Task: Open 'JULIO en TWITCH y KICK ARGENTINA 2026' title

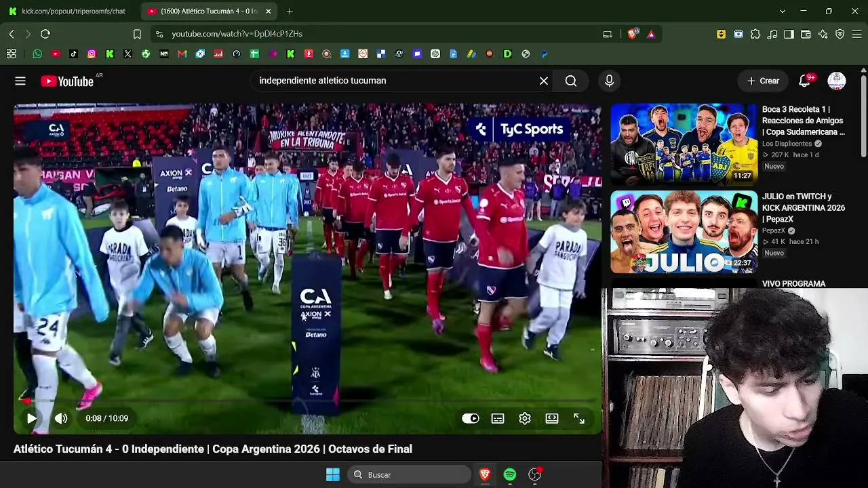Action: [x=804, y=208]
